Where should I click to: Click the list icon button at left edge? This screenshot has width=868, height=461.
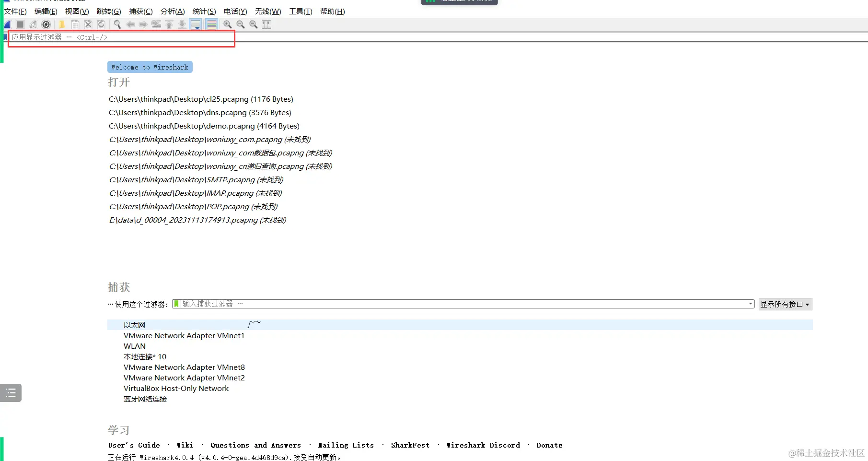click(11, 393)
